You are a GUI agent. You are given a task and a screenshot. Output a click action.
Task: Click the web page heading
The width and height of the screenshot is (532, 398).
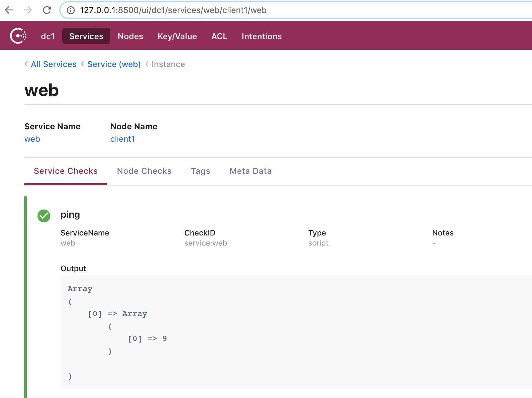(42, 90)
